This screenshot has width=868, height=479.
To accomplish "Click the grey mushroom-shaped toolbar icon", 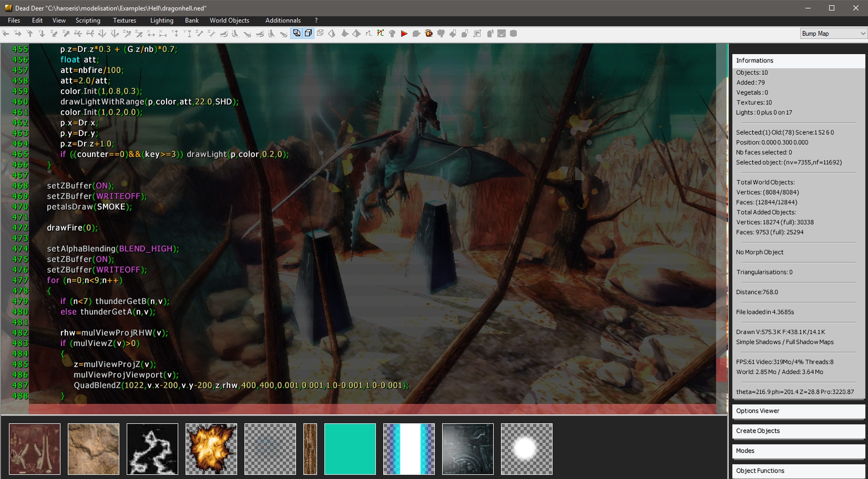I will (x=392, y=34).
